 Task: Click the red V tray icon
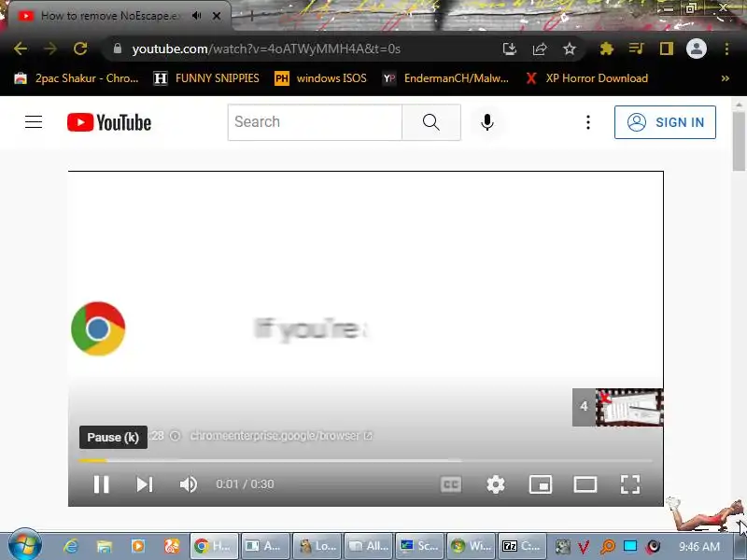[584, 547]
